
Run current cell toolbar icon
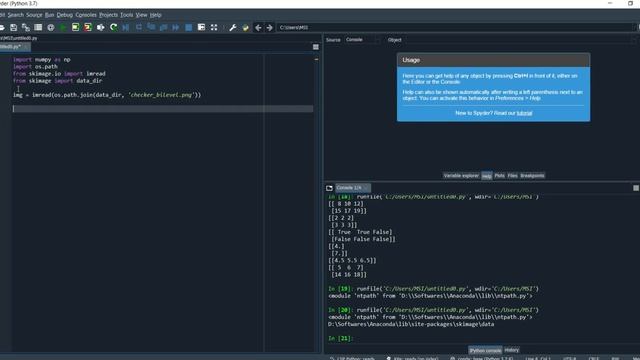[76, 27]
